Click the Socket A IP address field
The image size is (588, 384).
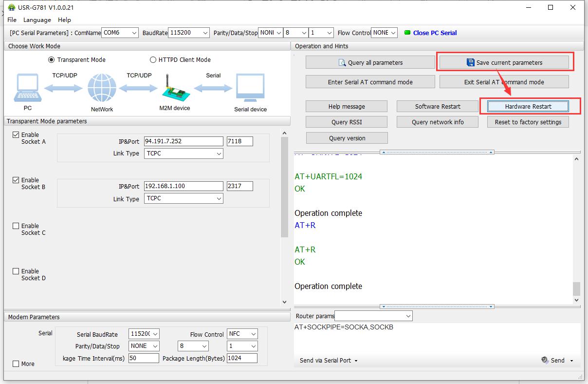[184, 141]
